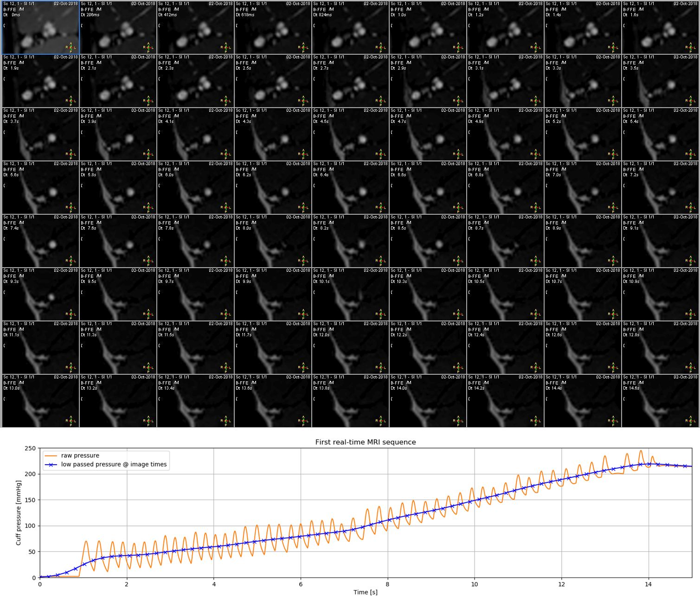Click the 'First real-time MRI sequence' plot title
The image size is (700, 596).
[x=366, y=442]
